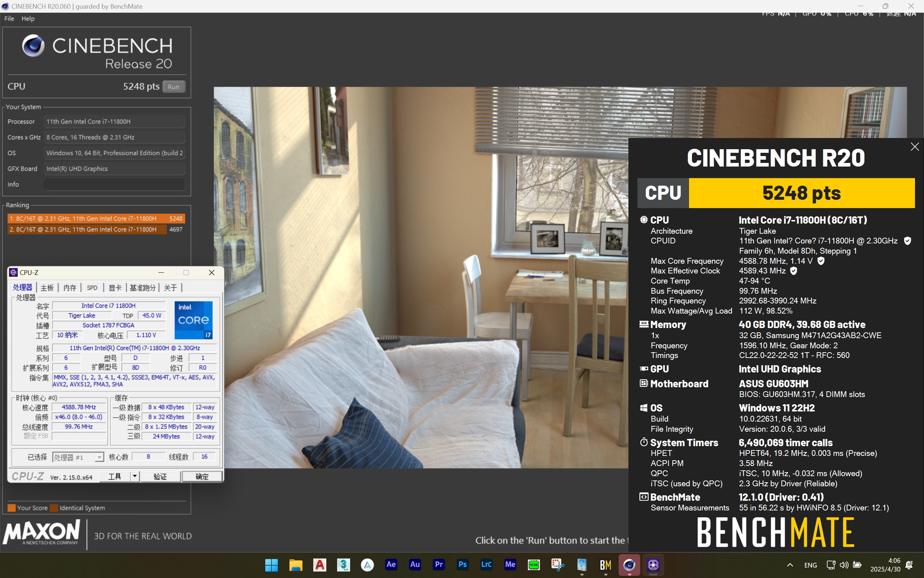Screen dimensions: 924x578
Task: Open the volume tray icon
Action: pyautogui.click(x=844, y=565)
